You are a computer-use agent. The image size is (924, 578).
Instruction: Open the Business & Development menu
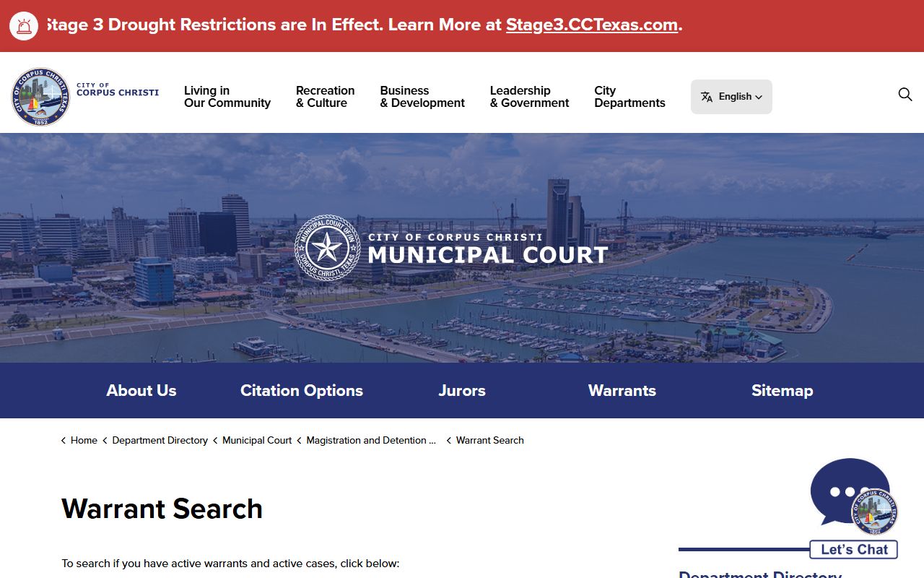[x=422, y=97]
